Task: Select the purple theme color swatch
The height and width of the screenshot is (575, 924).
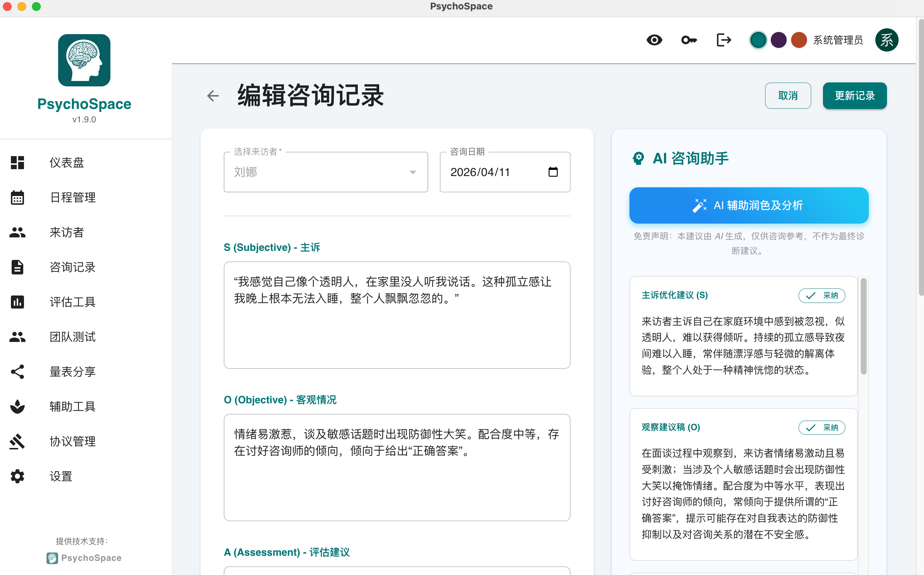Action: 778,40
